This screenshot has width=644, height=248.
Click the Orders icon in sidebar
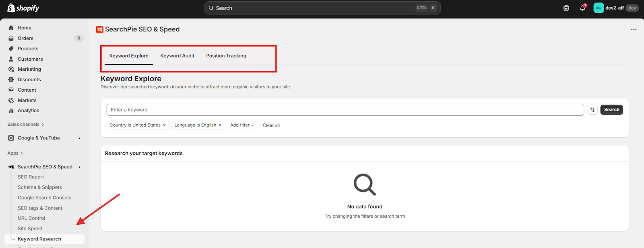tap(11, 38)
